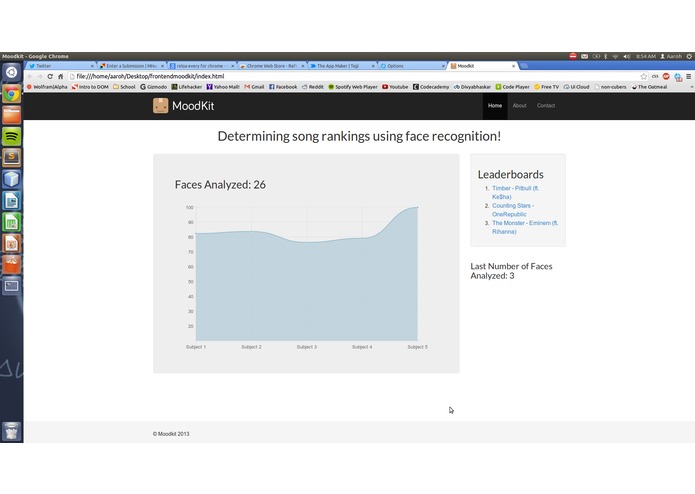Open the Code Player bookmark
The image size is (695, 494).
click(512, 87)
